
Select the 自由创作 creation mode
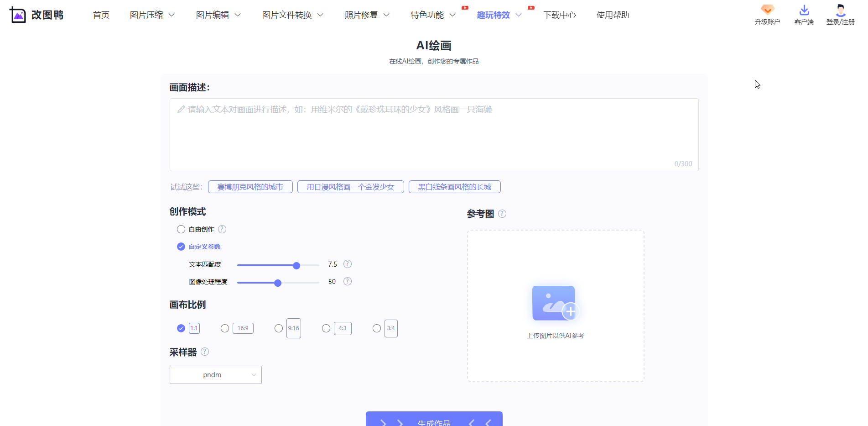(x=181, y=229)
